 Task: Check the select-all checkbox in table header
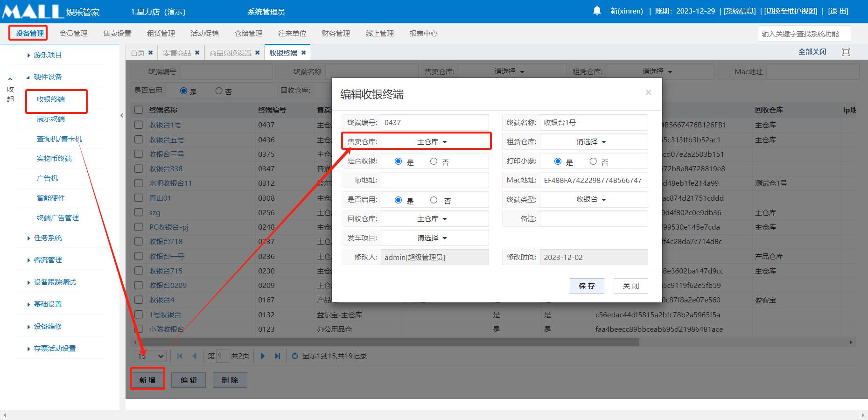139,110
